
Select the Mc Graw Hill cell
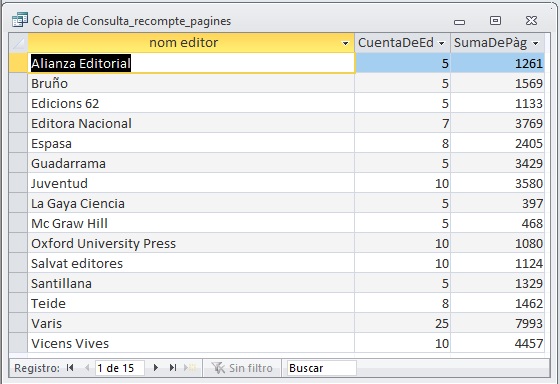pyautogui.click(x=191, y=223)
